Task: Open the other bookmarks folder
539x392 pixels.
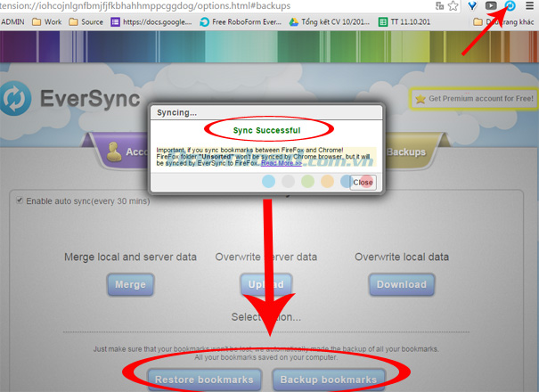Action: click(503, 22)
